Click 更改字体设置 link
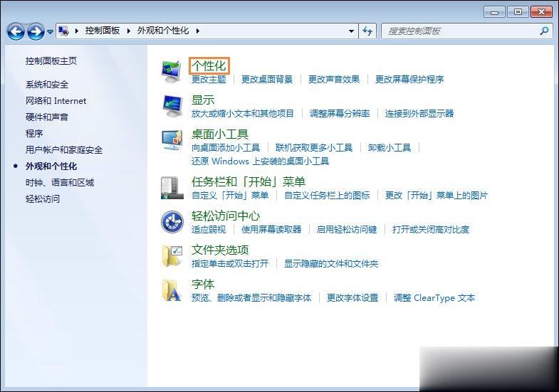 (352, 297)
